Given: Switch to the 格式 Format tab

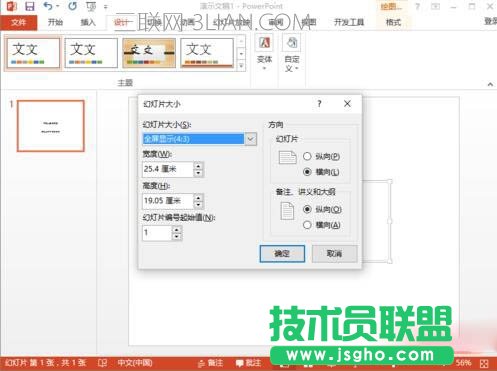Looking at the screenshot, I should point(393,22).
